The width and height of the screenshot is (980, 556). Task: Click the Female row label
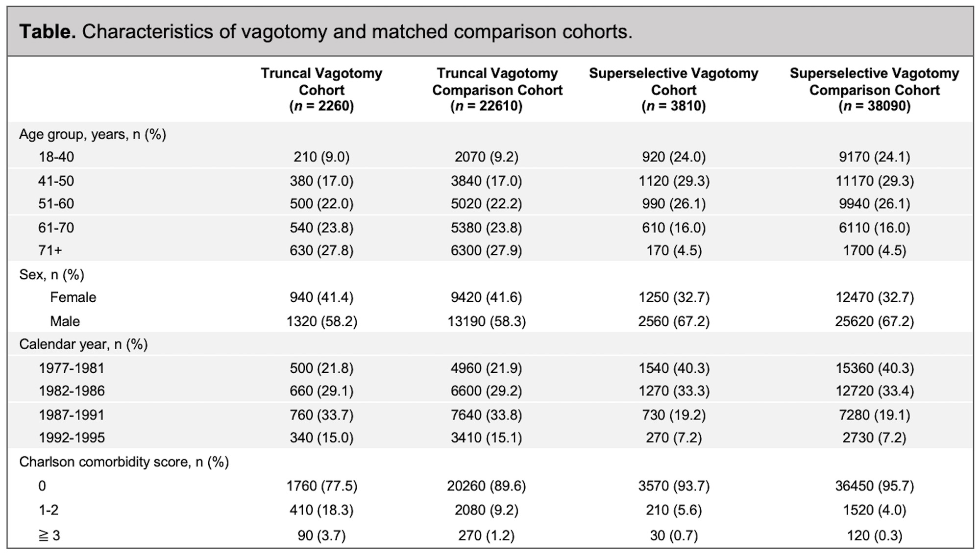[73, 297]
